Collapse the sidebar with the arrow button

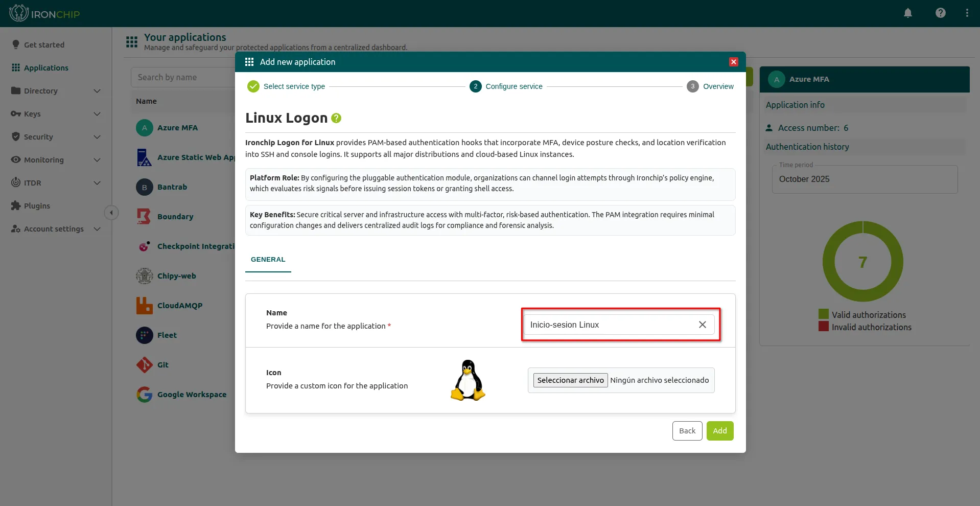111,213
